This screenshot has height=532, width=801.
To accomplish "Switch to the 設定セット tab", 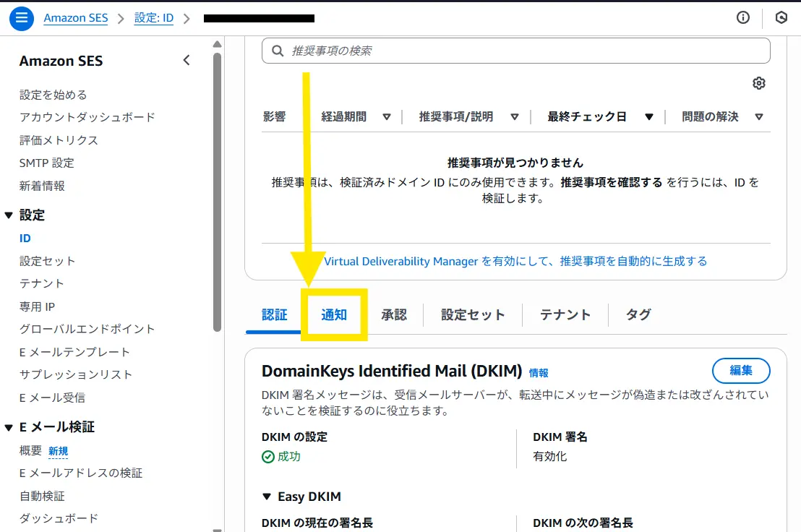I will [x=473, y=314].
